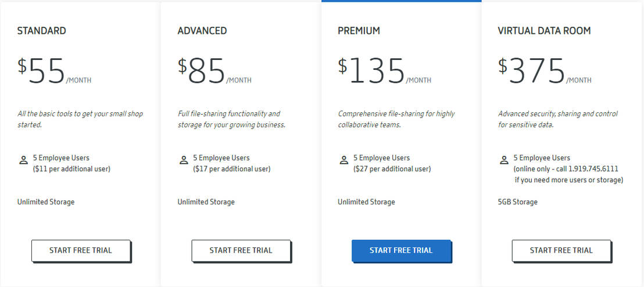Click the 5GB Storage text
This screenshot has height=287, width=644.
[x=517, y=202]
